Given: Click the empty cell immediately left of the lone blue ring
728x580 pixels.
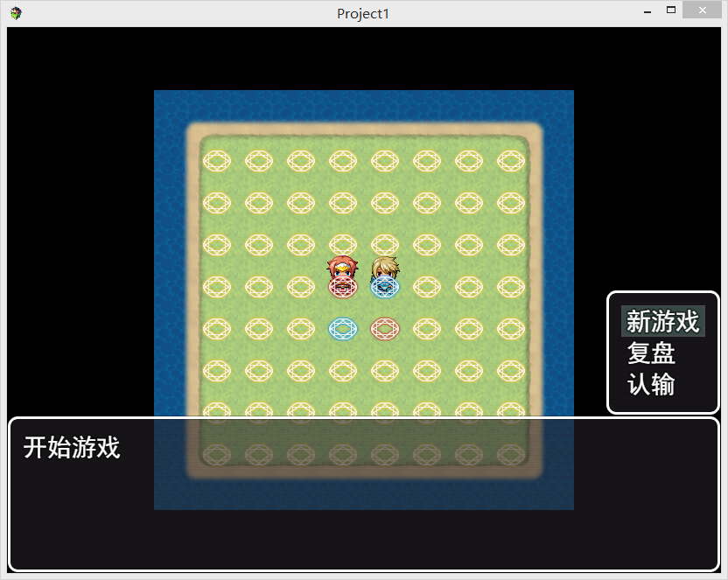Looking at the screenshot, I should tap(301, 329).
